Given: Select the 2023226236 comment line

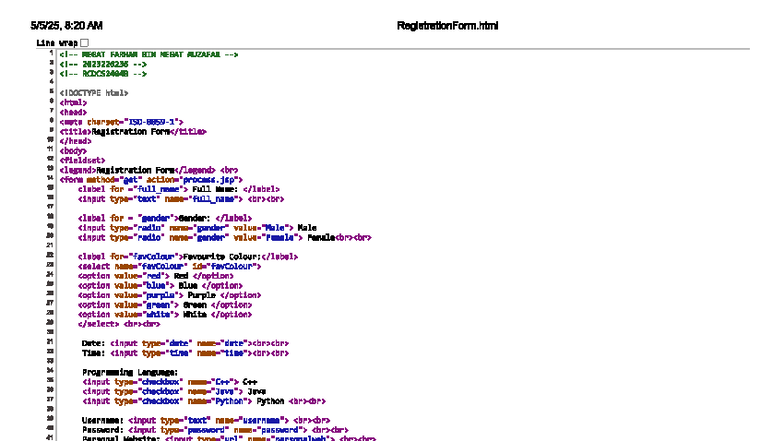Looking at the screenshot, I should tap(103, 64).
